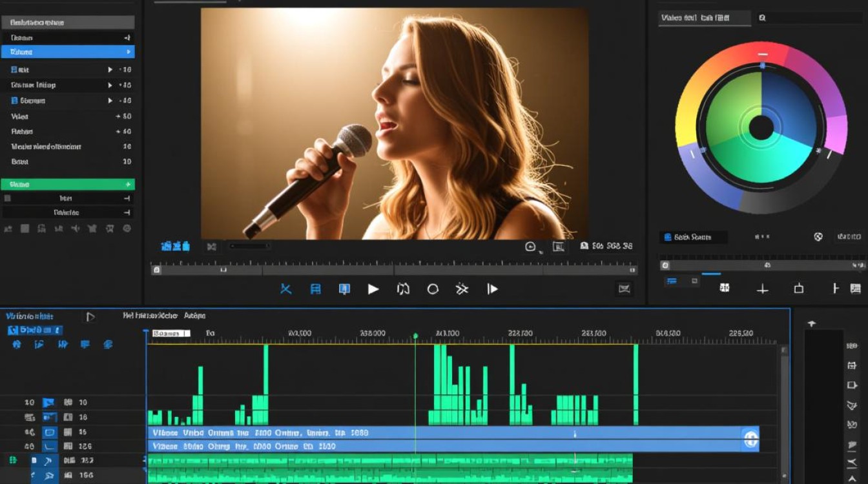Click the square box icon beside the plus

pyautogui.click(x=799, y=288)
